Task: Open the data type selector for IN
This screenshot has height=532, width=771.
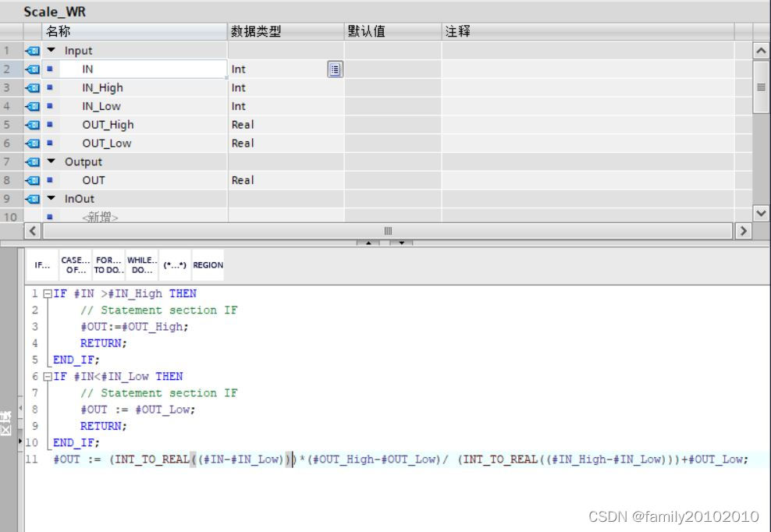Action: [334, 69]
